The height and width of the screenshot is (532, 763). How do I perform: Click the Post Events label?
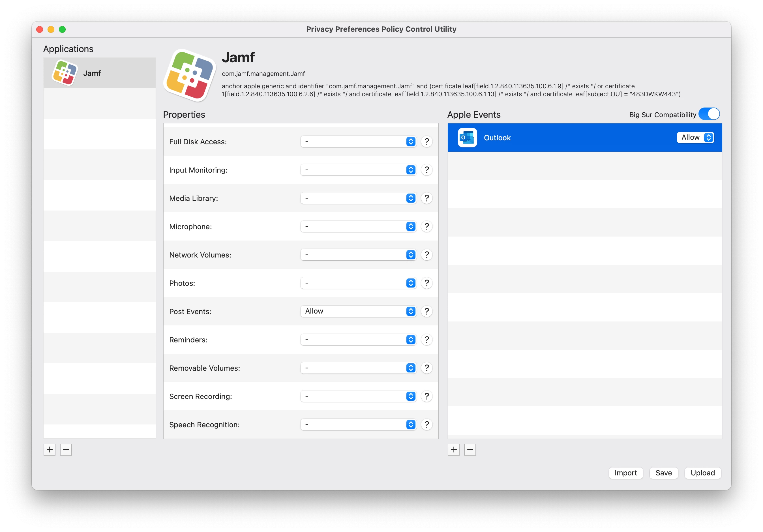click(x=190, y=311)
